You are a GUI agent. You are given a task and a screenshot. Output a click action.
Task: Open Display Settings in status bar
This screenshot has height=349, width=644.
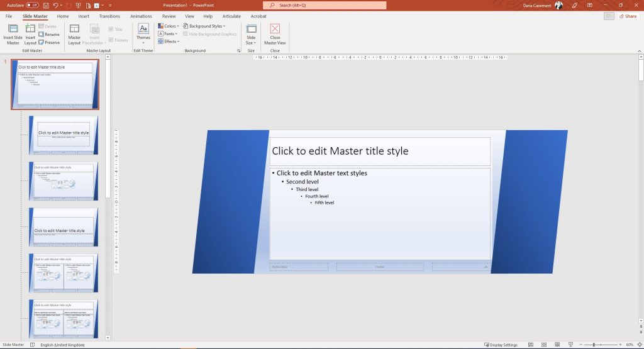501,345
